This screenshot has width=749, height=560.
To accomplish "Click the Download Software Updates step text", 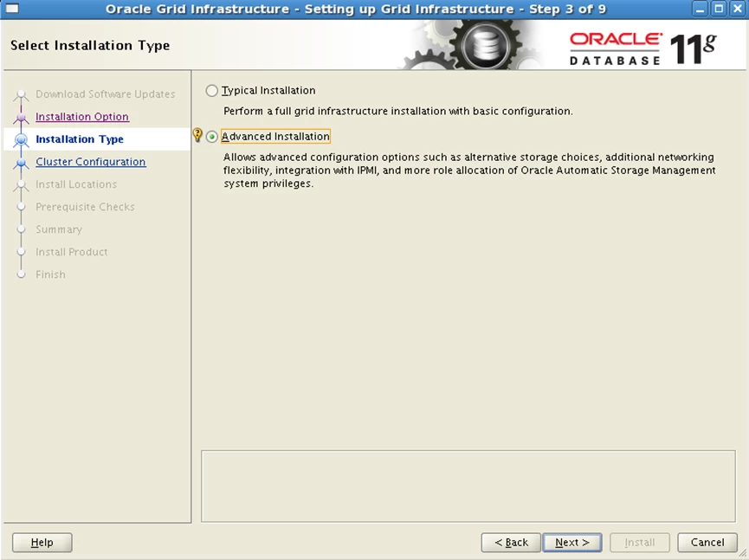I will [x=106, y=94].
